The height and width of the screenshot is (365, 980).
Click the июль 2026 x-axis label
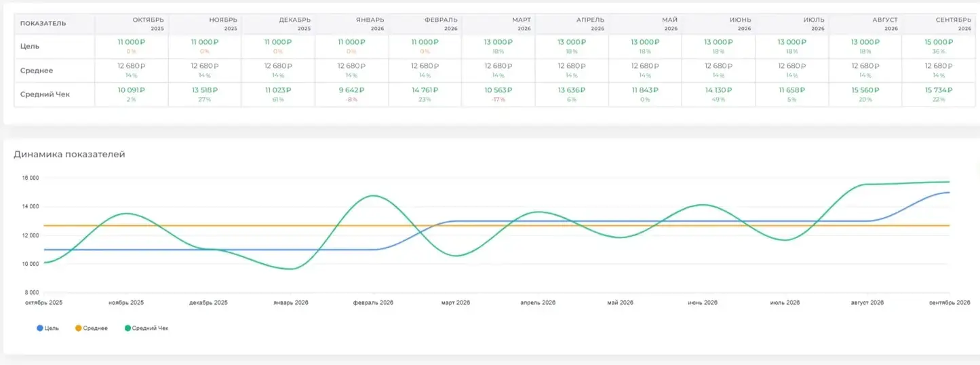pos(785,303)
